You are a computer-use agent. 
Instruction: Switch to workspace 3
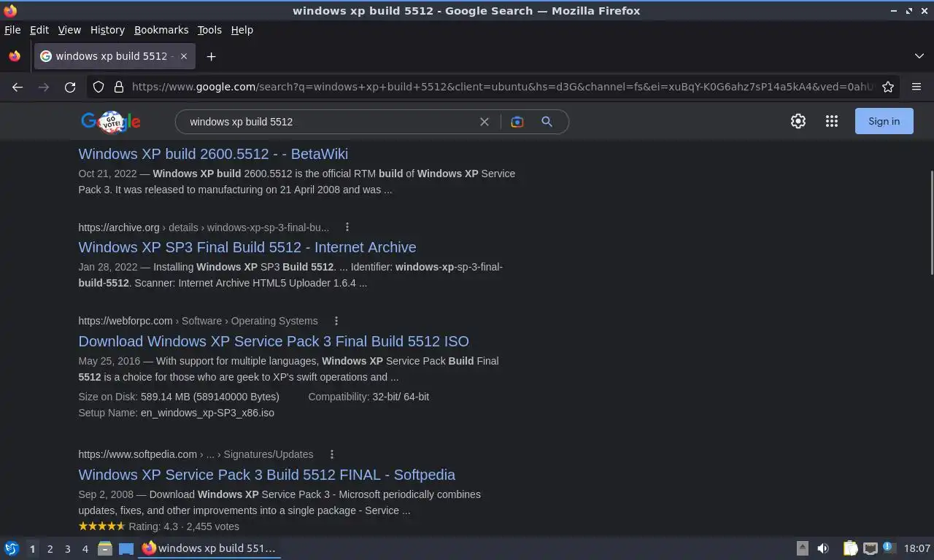tap(67, 548)
